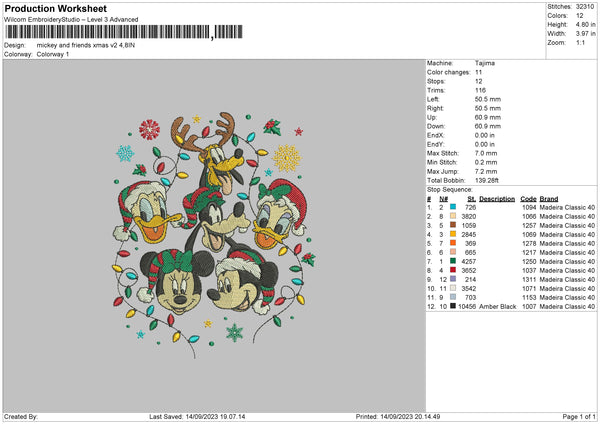
Task: Click the "Code" column header
Action: tap(528, 199)
